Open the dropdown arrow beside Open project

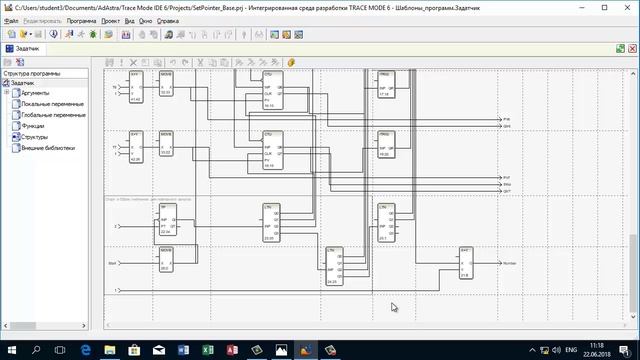coord(31,35)
